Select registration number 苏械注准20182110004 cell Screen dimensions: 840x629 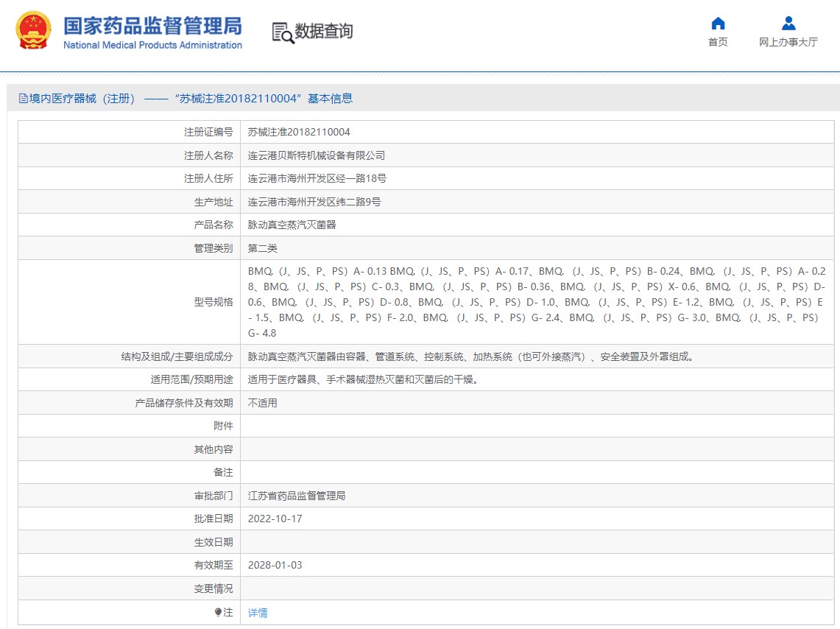(299, 132)
